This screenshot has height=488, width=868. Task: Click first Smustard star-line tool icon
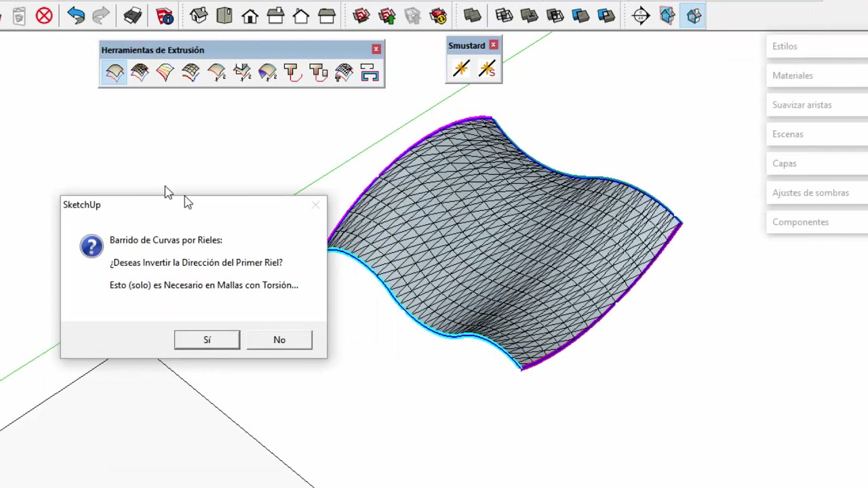click(x=461, y=68)
